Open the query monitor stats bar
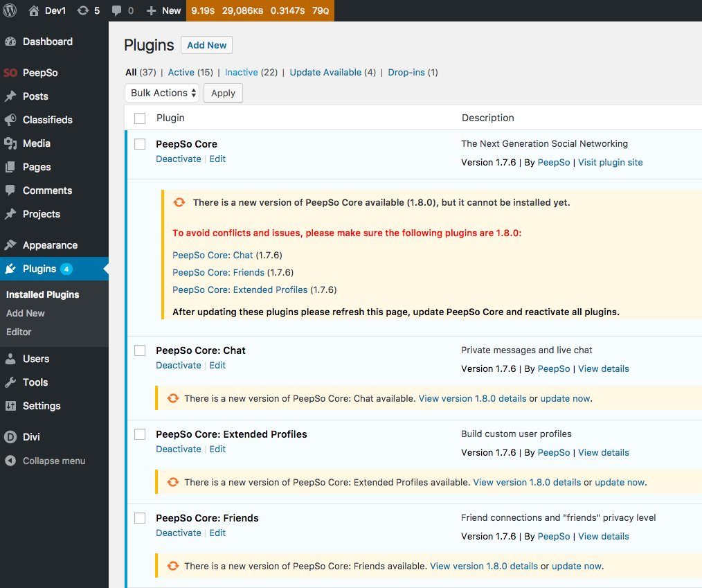This screenshot has width=702, height=588. click(260, 11)
